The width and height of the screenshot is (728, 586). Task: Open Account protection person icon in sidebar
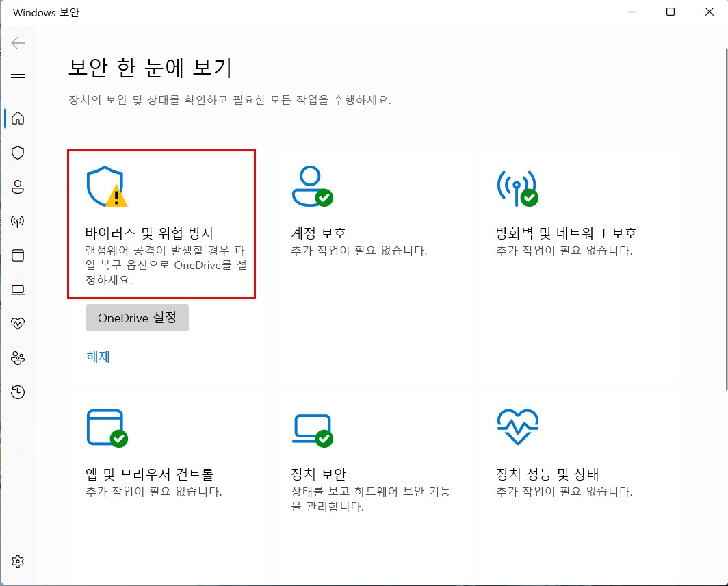point(18,187)
